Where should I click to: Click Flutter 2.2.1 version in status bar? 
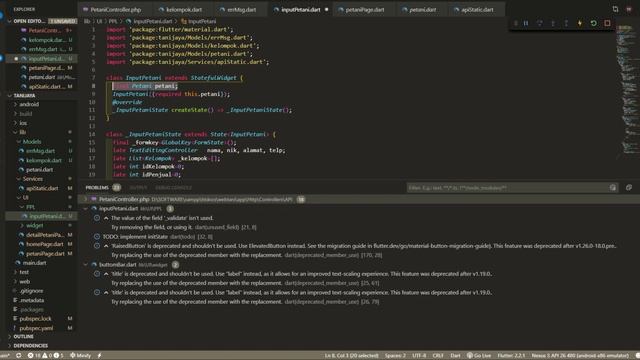pos(511,356)
